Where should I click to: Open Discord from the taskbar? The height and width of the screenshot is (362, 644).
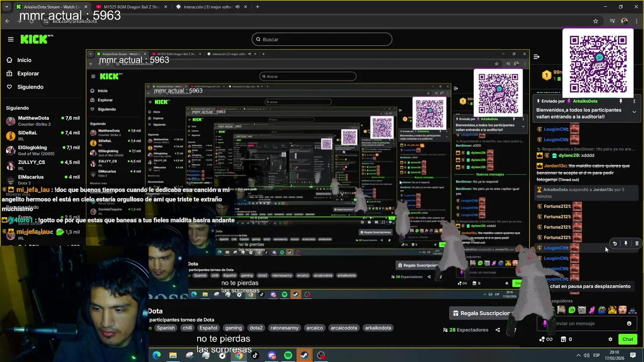(272, 355)
